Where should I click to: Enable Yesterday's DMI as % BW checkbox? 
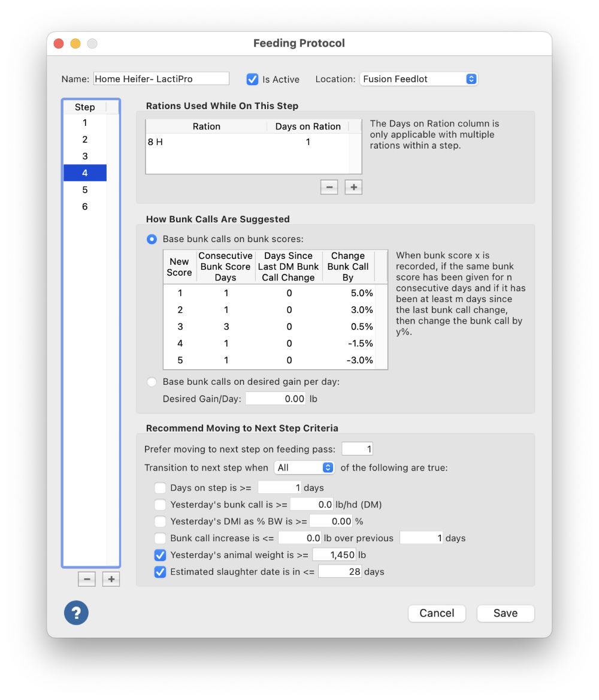(x=160, y=521)
